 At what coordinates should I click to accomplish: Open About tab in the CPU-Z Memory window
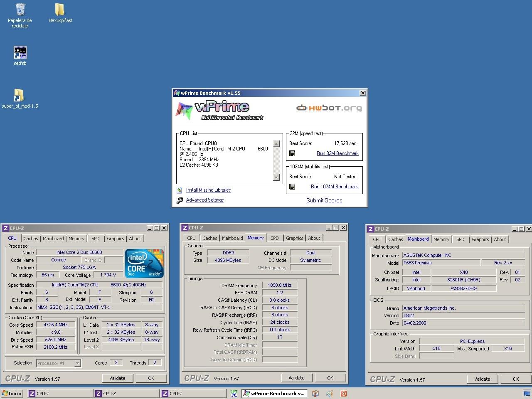314,238
